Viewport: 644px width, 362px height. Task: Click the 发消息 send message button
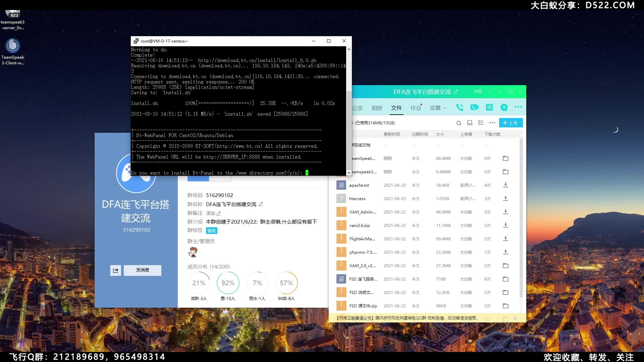[142, 270]
